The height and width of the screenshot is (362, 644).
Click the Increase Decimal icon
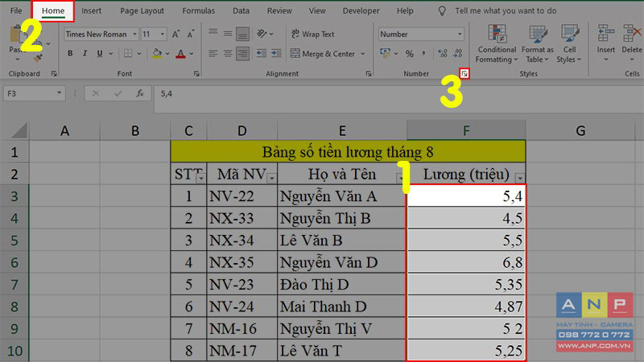443,53
